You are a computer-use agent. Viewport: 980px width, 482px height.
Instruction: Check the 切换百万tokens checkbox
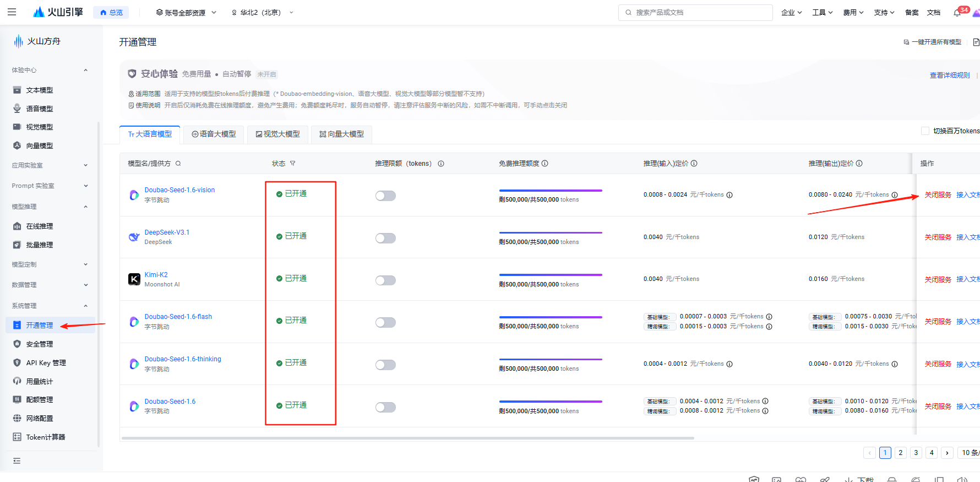[x=925, y=131]
